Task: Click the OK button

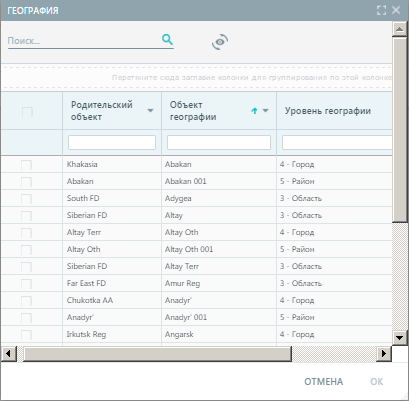Action: (x=377, y=382)
